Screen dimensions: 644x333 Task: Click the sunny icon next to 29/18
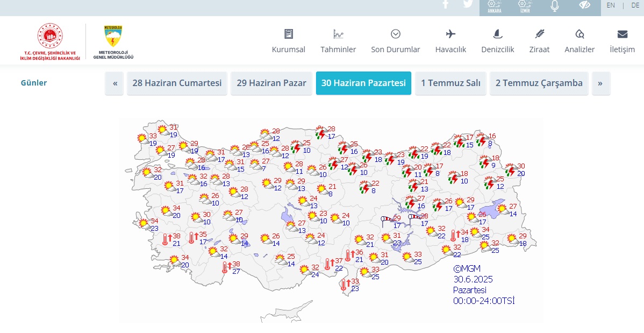click(x=512, y=238)
